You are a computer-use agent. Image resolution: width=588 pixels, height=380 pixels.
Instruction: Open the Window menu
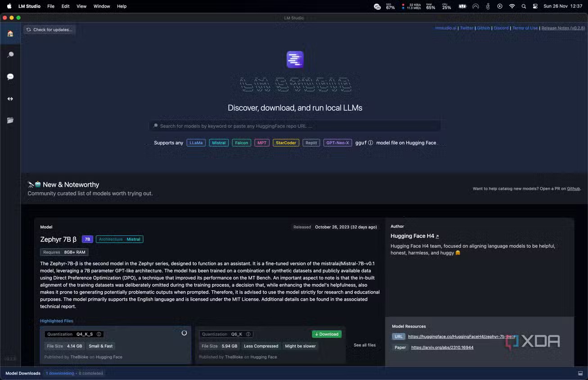point(102,6)
